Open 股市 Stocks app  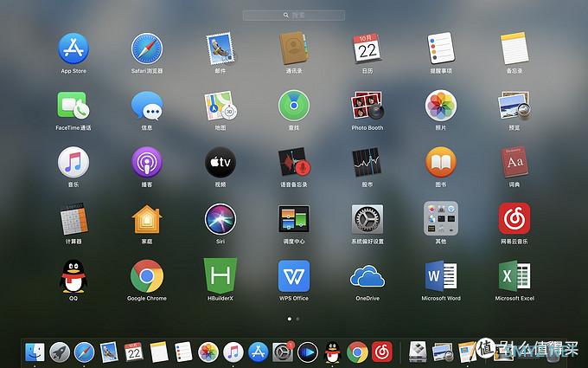click(367, 162)
